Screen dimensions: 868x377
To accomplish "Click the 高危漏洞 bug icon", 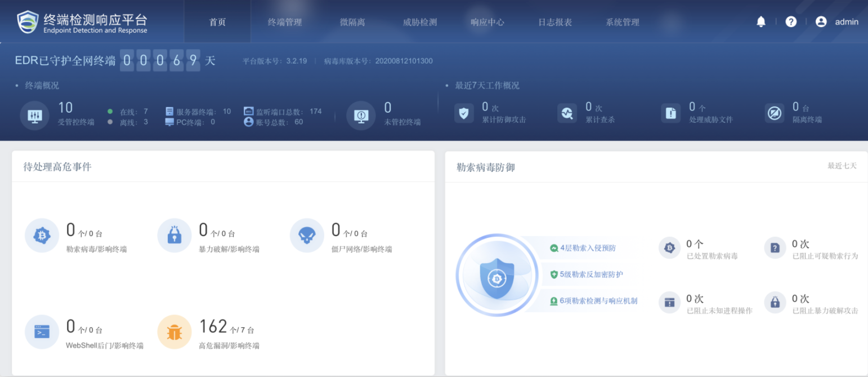I will (x=175, y=332).
